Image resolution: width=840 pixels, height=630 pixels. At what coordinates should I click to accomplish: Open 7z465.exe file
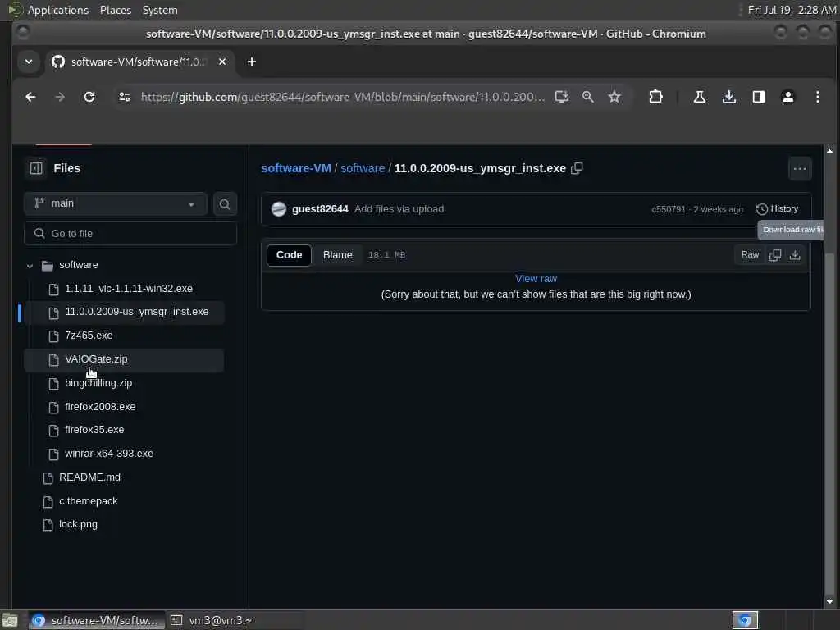[89, 336]
